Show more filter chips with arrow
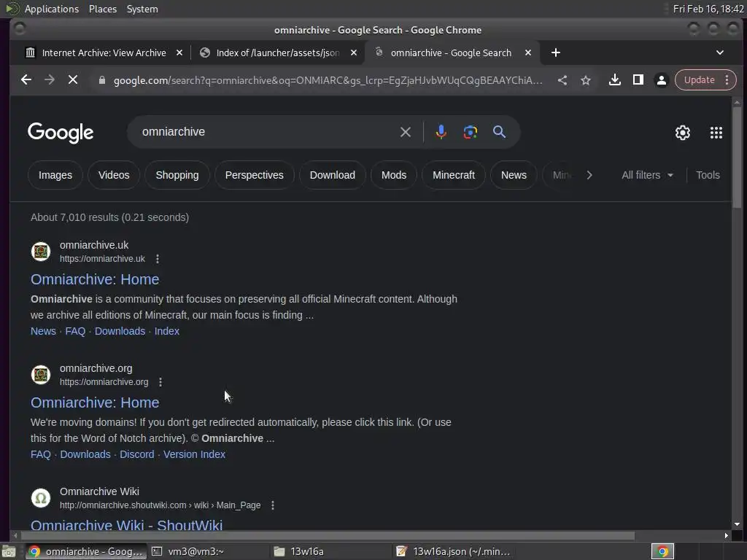This screenshot has width=747, height=560. pyautogui.click(x=589, y=175)
